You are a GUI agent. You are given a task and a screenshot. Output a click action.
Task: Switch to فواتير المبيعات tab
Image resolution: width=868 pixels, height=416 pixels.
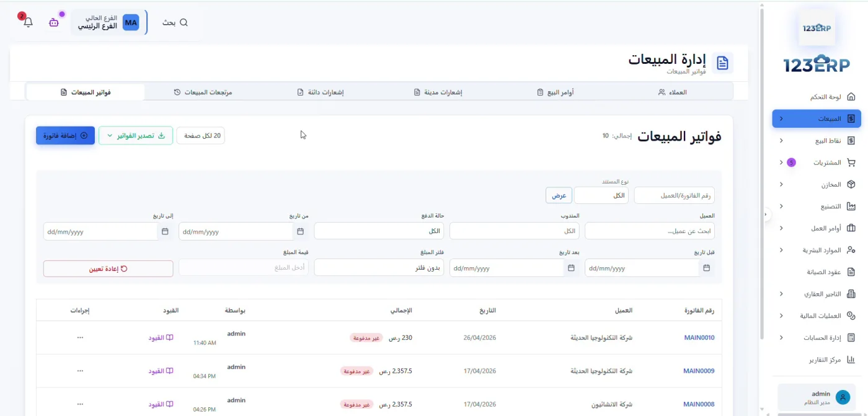[x=86, y=92]
